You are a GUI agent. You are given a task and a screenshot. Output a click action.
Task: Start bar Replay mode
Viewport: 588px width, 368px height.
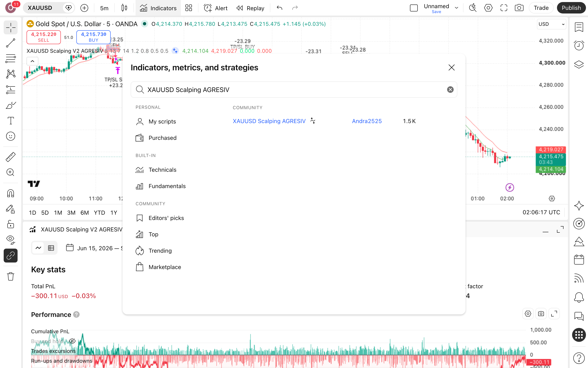pyautogui.click(x=250, y=8)
